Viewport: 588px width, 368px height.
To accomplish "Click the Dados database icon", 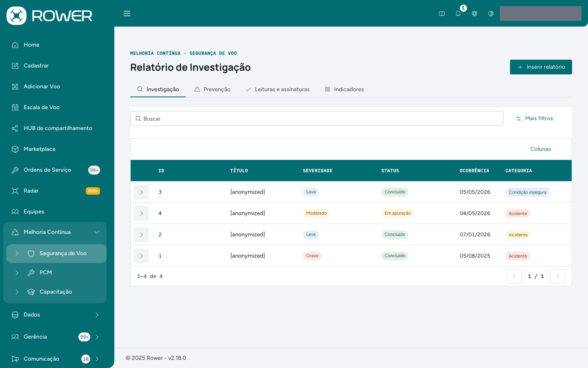I will point(15,315).
